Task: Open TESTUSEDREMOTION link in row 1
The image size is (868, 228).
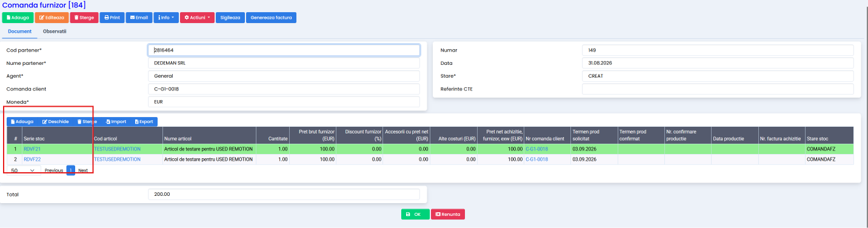Action: tap(117, 149)
